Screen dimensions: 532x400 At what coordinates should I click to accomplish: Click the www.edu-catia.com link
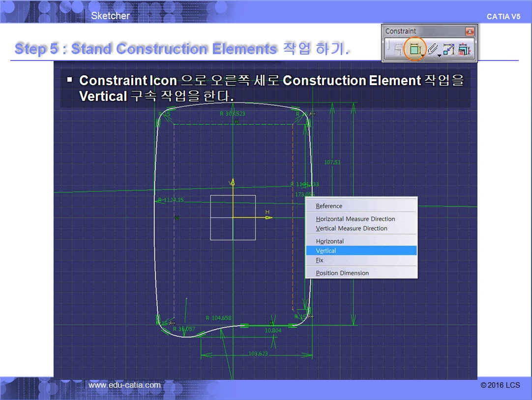tap(124, 385)
